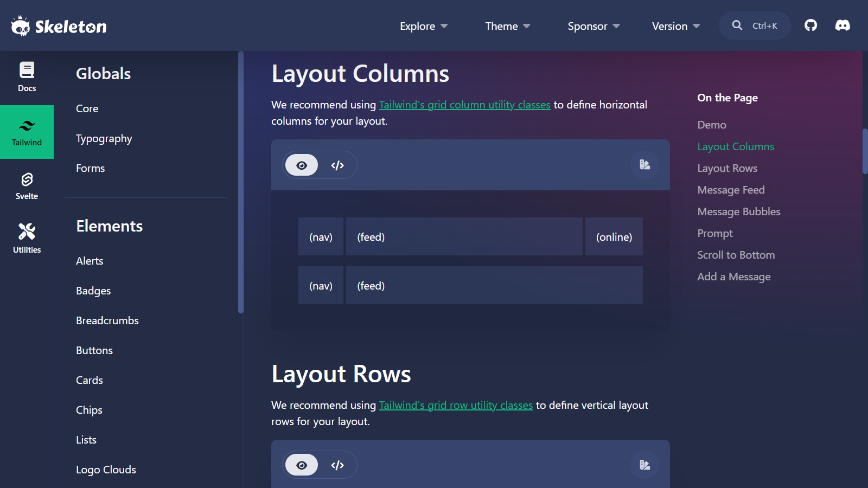The height and width of the screenshot is (488, 868).
Task: Open theme swatch icon in Layout Rows preview
Action: [x=644, y=465]
